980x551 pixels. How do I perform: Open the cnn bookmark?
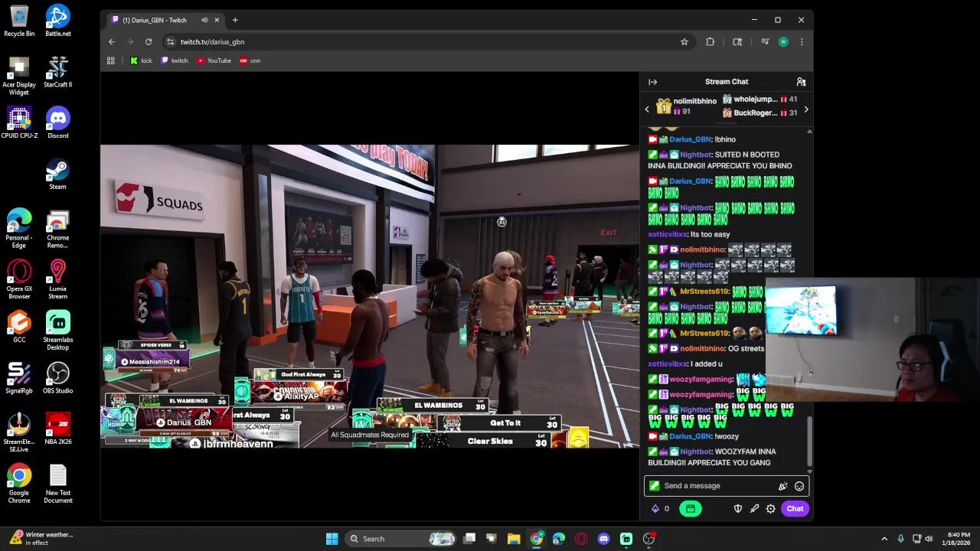[250, 60]
